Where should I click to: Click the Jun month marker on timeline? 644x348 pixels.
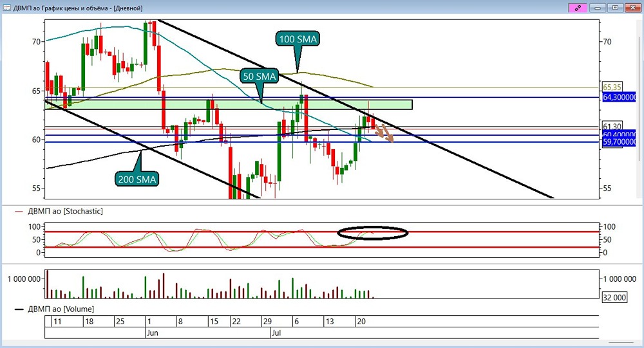click(153, 333)
